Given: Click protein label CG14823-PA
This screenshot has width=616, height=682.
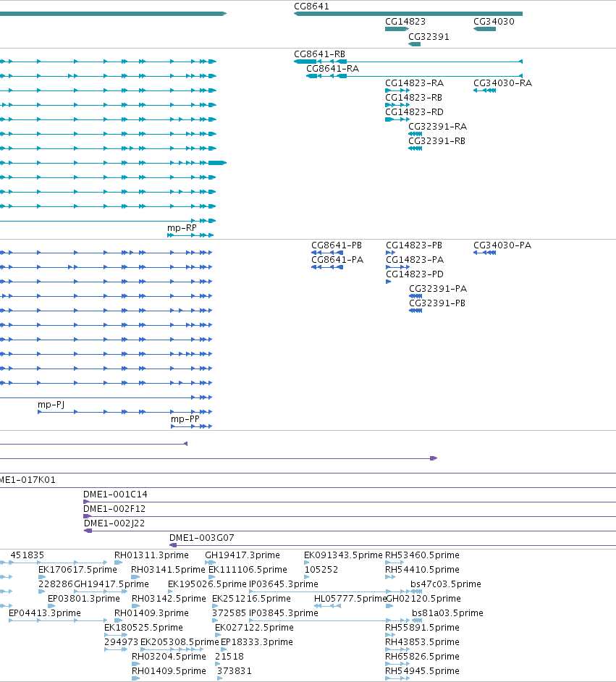Looking at the screenshot, I should [415, 260].
